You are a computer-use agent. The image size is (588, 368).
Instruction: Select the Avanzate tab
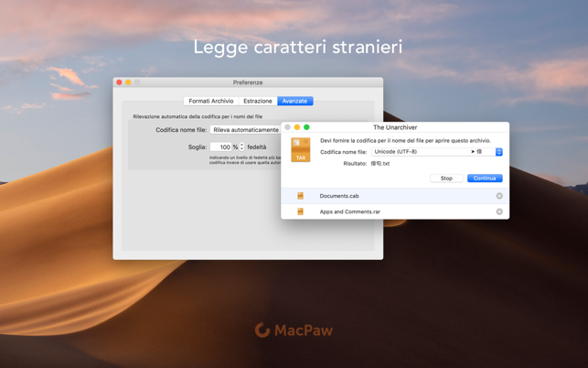click(x=294, y=101)
